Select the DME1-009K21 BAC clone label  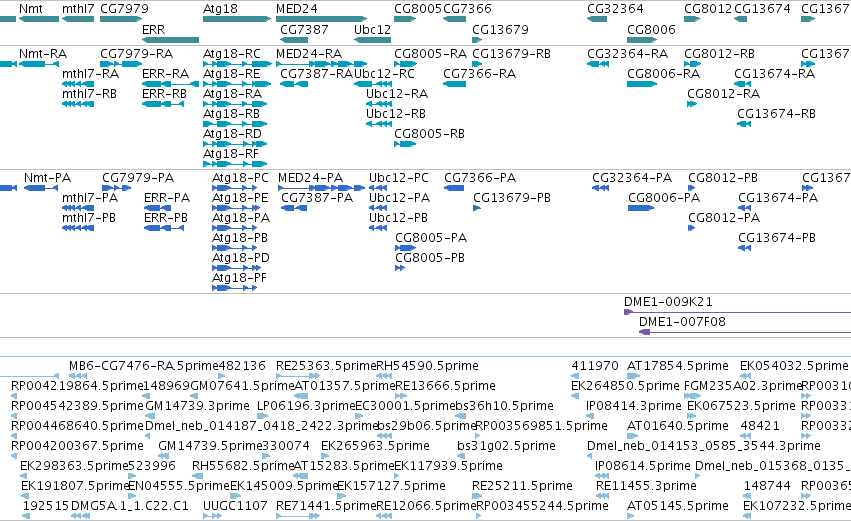click(x=668, y=302)
